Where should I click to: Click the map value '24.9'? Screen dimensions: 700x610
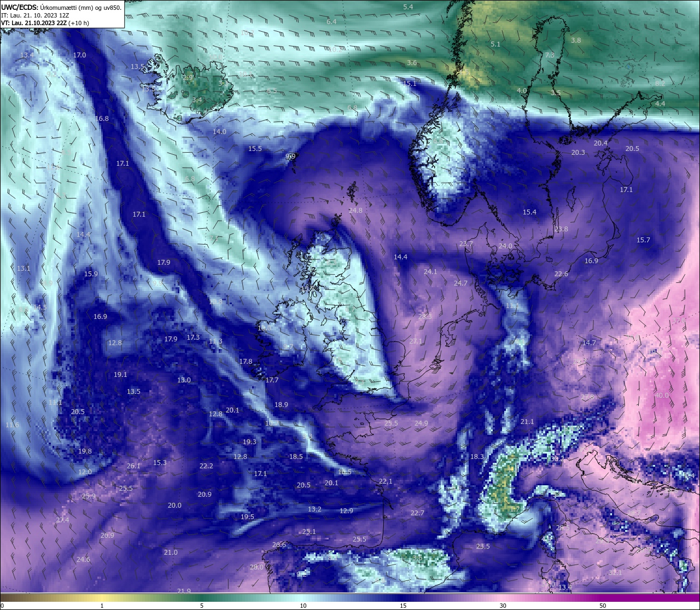(x=421, y=423)
